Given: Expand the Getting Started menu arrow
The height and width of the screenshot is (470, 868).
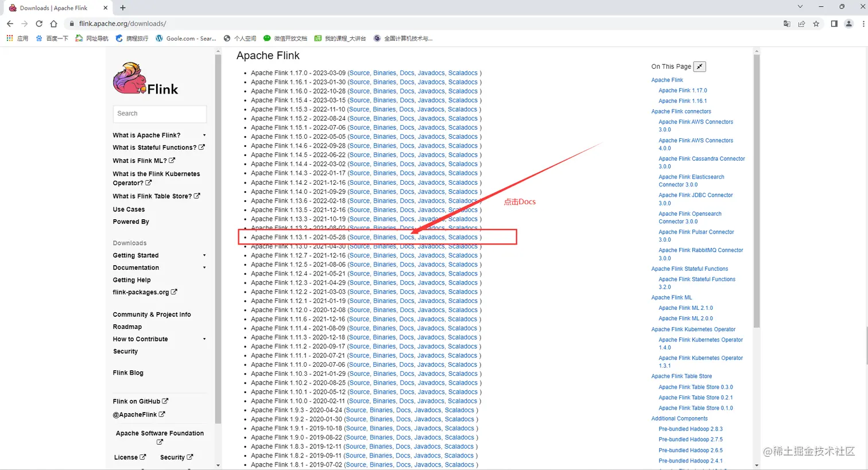Looking at the screenshot, I should (204, 255).
